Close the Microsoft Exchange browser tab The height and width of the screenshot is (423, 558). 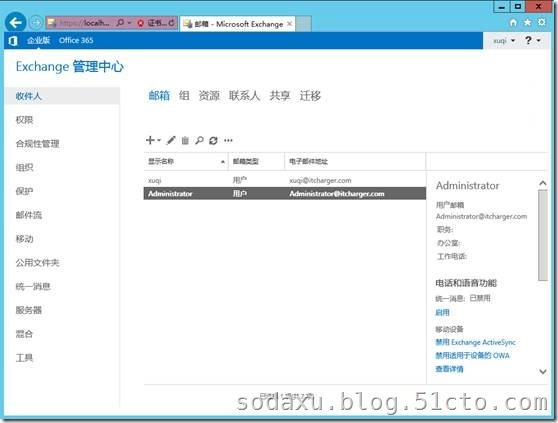tap(290, 23)
